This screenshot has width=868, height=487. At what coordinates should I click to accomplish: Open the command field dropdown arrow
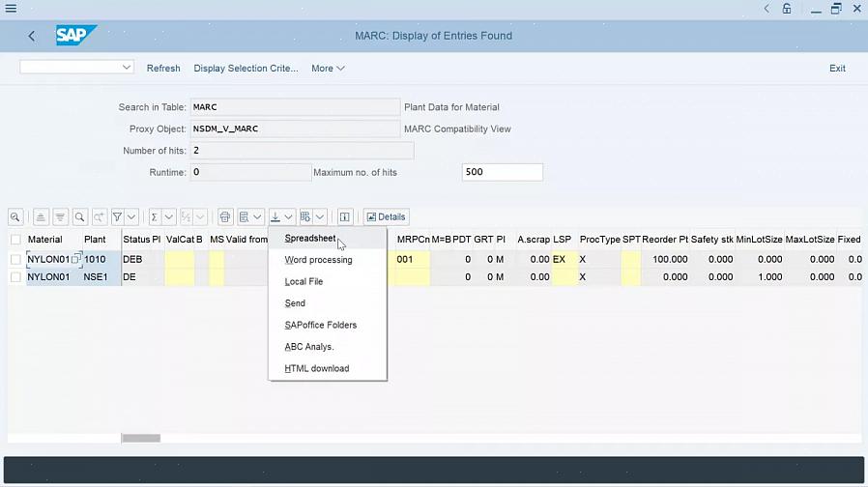(127, 68)
